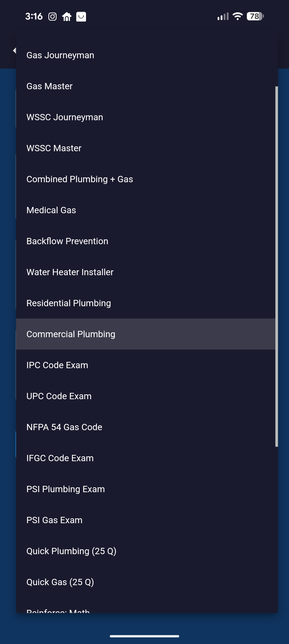This screenshot has width=289, height=644.
Task: Select Medical Gas option
Action: [x=51, y=210]
